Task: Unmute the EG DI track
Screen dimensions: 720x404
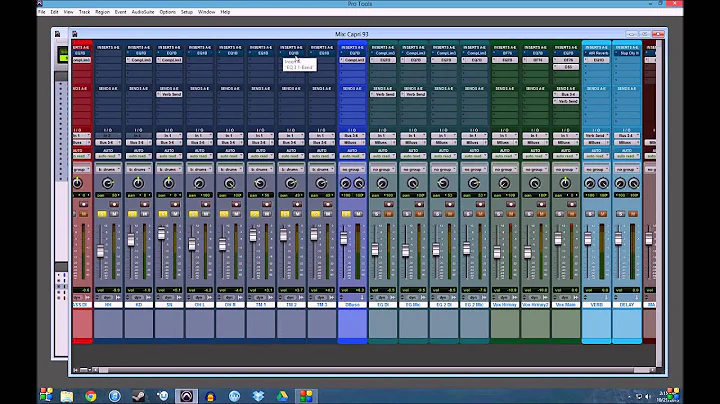Action: [x=388, y=214]
